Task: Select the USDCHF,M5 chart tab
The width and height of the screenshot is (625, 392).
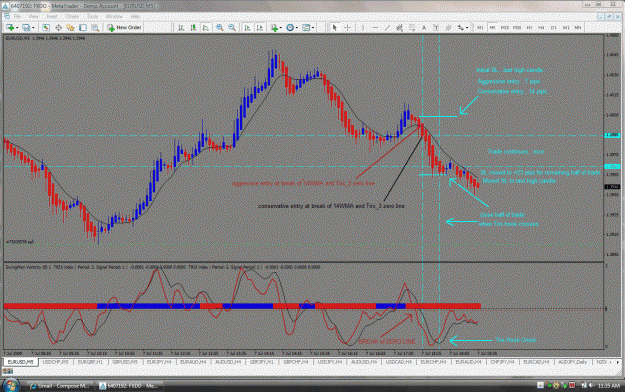Action: (x=55, y=362)
